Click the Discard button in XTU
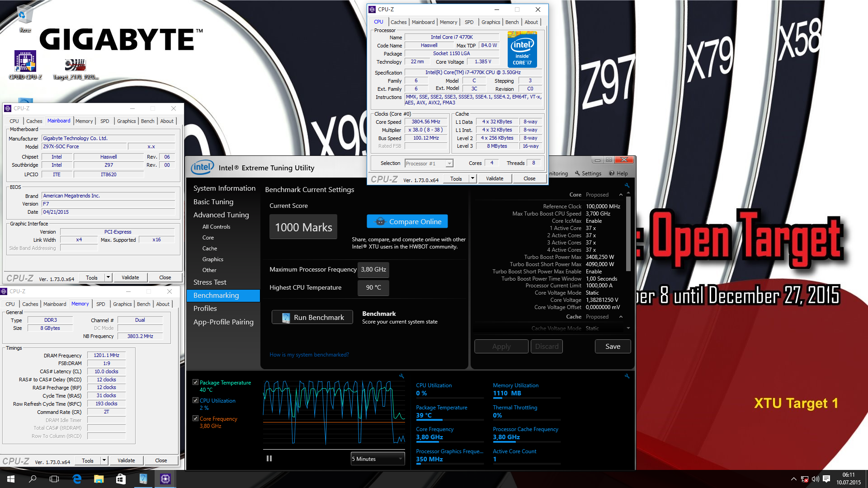The width and height of the screenshot is (868, 488). [547, 347]
